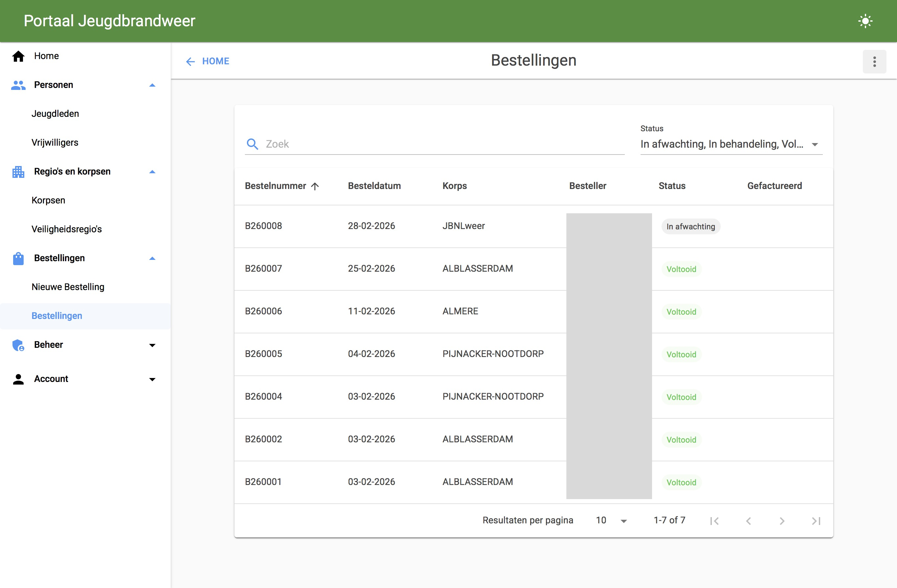Open Korpsen in the sidebar
This screenshot has width=897, height=588.
pyautogui.click(x=48, y=200)
